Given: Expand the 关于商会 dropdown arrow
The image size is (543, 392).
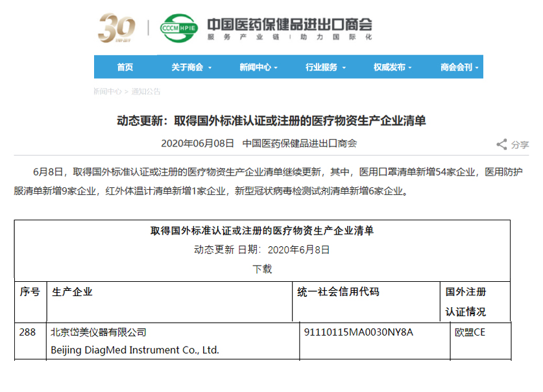Looking at the screenshot, I should (210, 68).
